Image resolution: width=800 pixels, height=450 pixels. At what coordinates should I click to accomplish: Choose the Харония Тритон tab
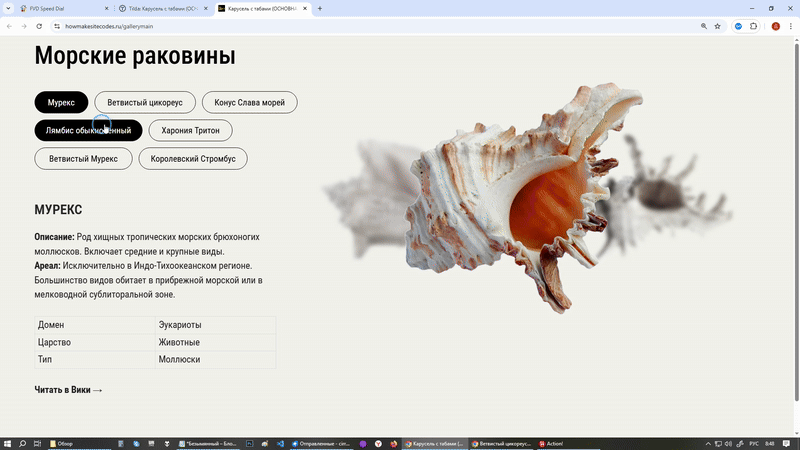coord(190,131)
